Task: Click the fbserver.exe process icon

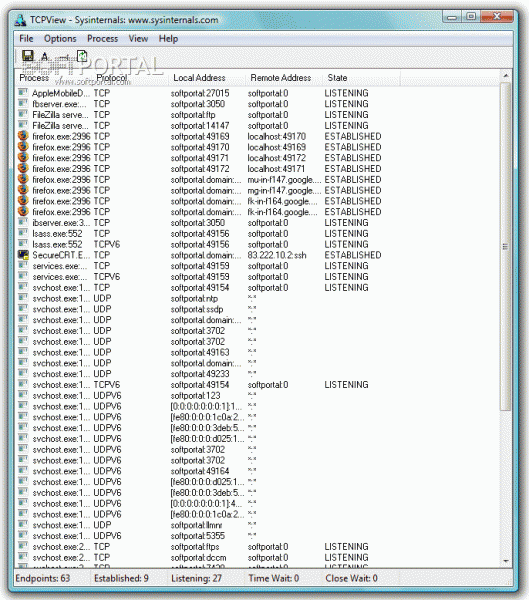Action: 23,103
